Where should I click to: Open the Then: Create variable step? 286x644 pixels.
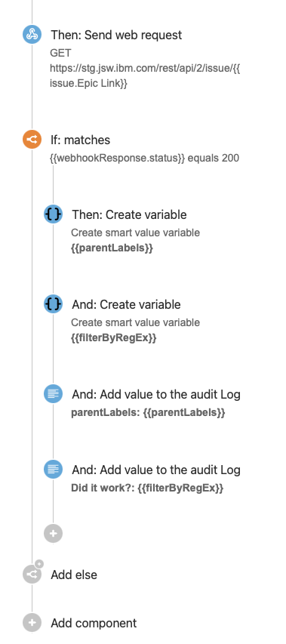click(x=129, y=214)
